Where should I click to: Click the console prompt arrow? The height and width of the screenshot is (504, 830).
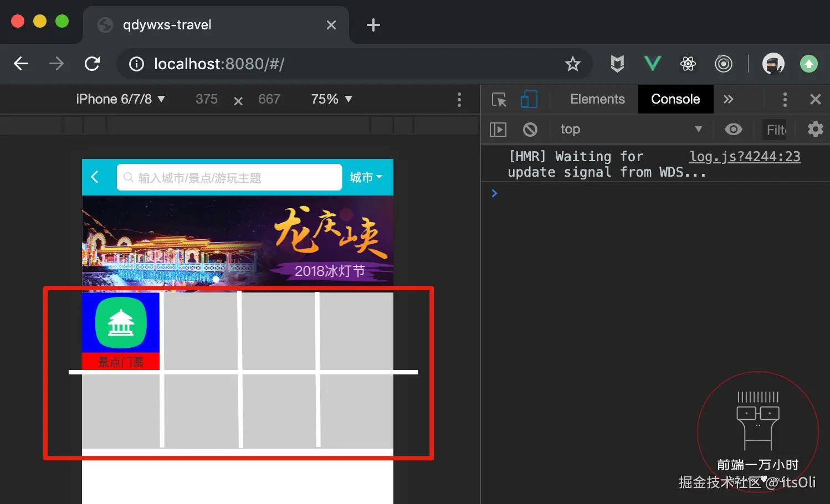point(494,193)
